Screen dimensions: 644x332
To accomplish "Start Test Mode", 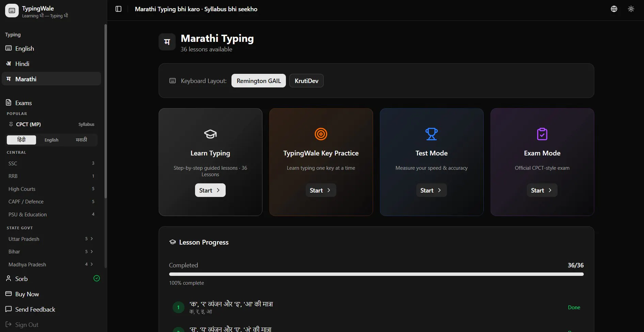I will 432,190.
